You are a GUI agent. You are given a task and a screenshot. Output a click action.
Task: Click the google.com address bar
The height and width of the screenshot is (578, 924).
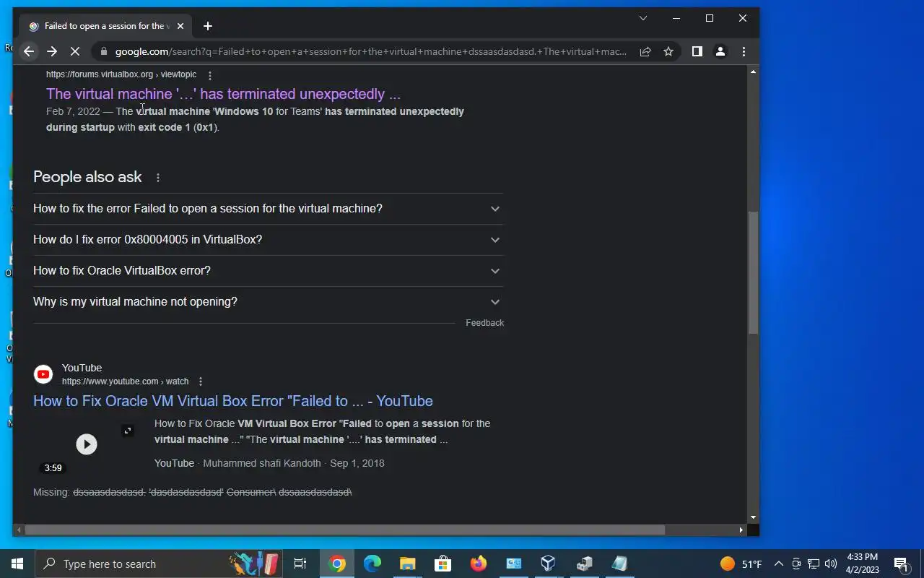[371, 51]
